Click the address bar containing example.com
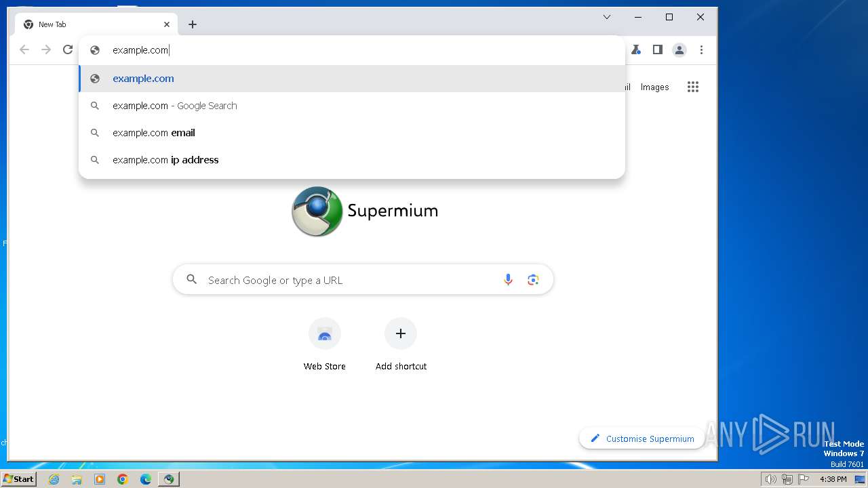 tap(352, 50)
